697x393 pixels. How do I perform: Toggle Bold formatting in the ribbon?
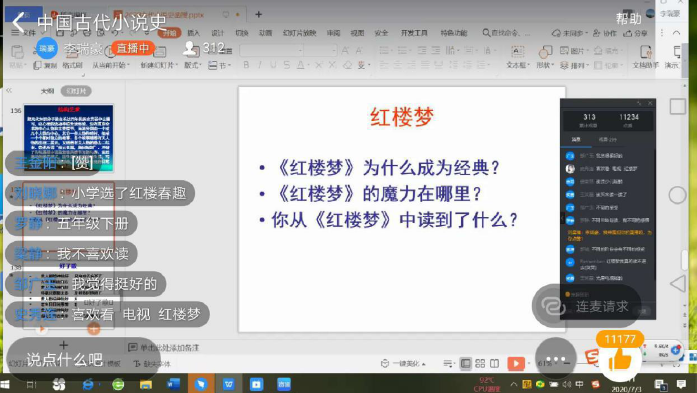click(246, 65)
